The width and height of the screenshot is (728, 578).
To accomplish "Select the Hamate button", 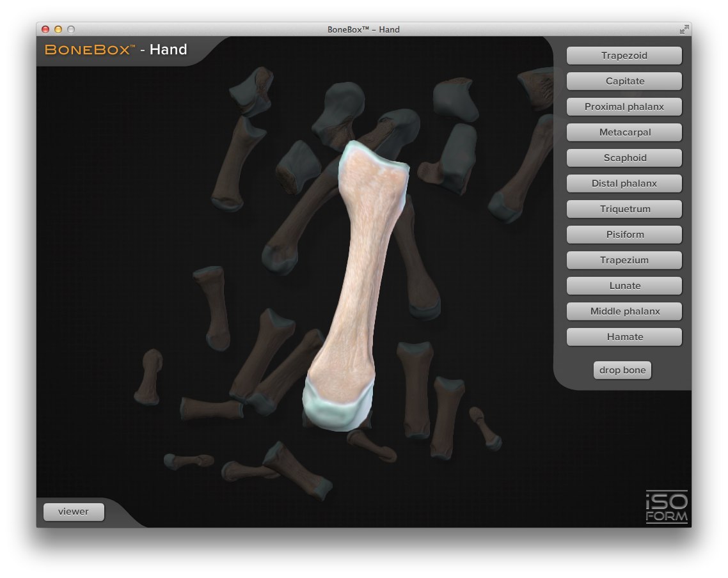I will (x=624, y=337).
